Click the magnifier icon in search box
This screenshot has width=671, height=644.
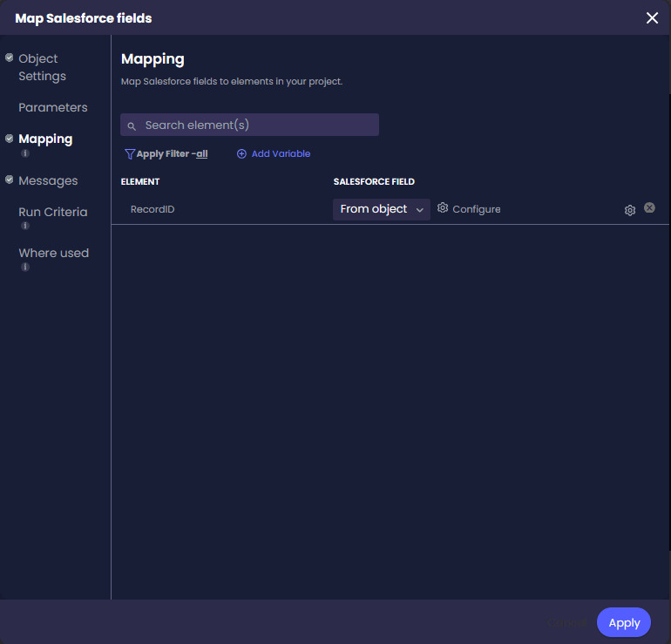coord(132,126)
